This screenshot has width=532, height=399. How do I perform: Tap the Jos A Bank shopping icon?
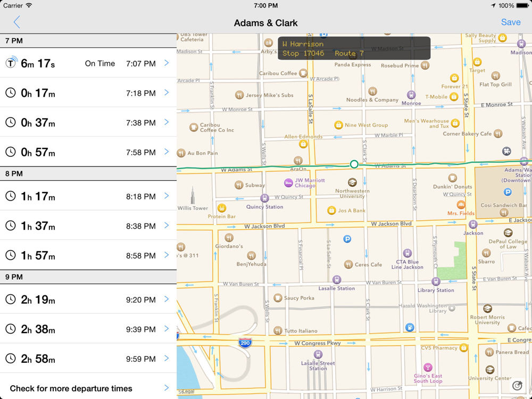[x=331, y=211]
